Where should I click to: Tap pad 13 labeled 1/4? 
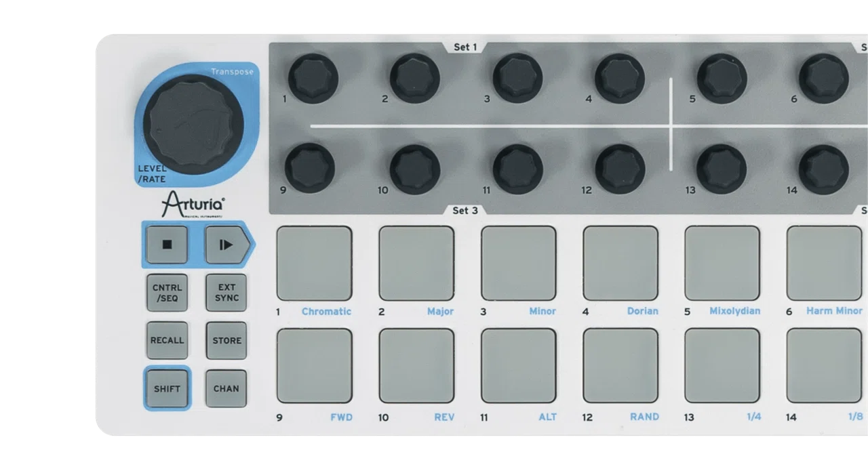click(722, 366)
